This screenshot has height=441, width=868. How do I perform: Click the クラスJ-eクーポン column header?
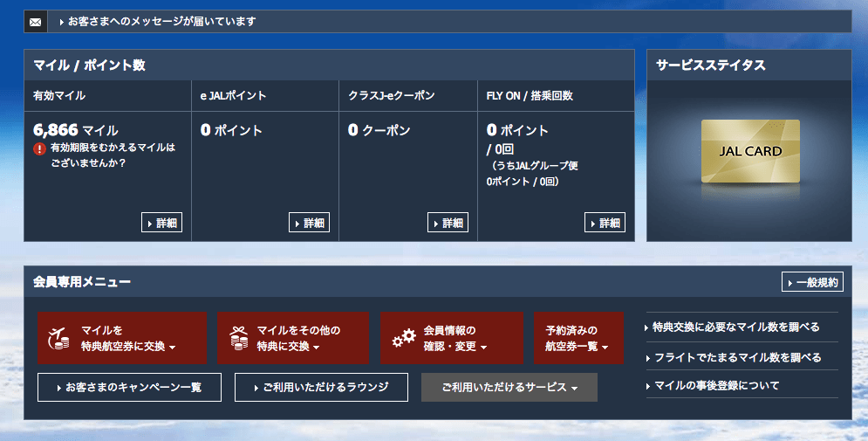[x=392, y=96]
